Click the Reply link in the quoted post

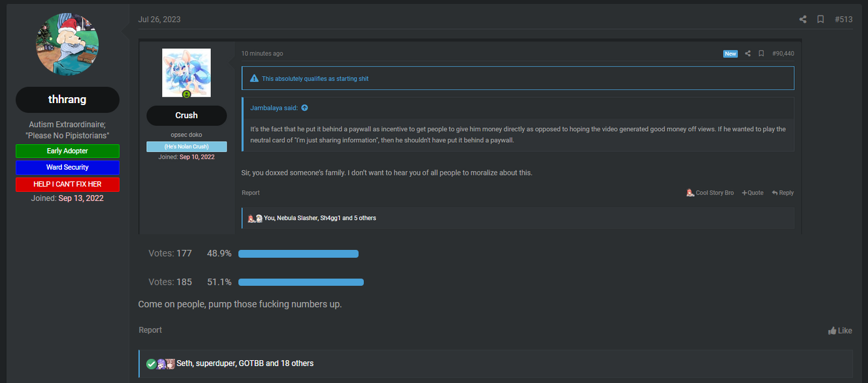782,192
